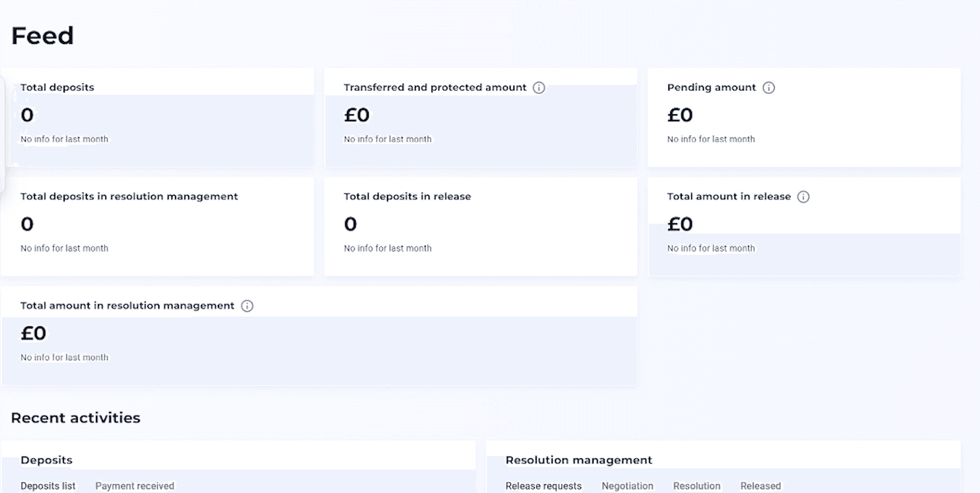Open the Resolution tab
The image size is (980, 493).
click(x=697, y=486)
